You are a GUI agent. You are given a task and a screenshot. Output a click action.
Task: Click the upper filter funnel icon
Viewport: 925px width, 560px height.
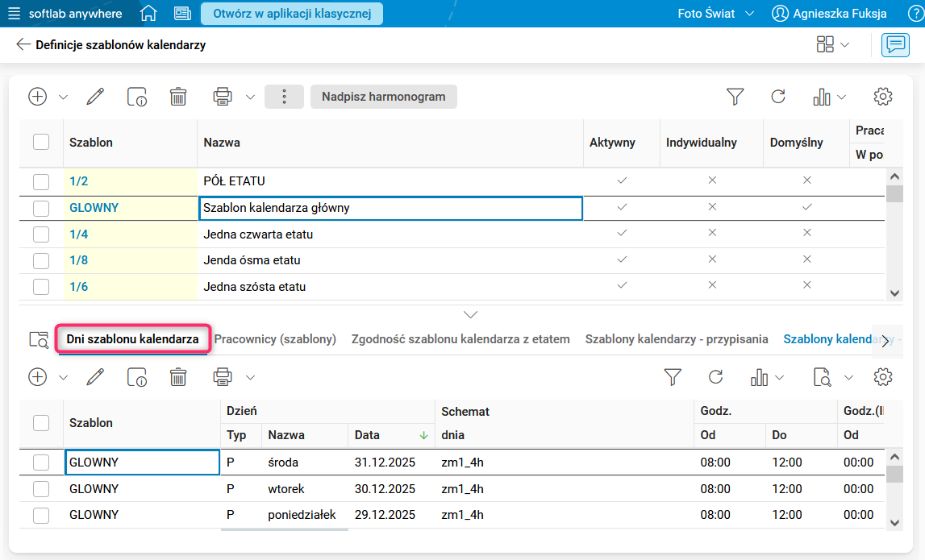pos(735,97)
